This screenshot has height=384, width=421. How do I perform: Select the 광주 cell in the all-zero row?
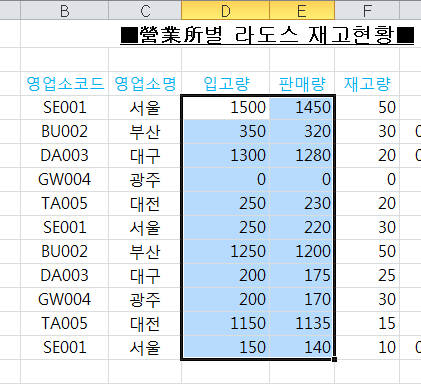pyautogui.click(x=145, y=180)
